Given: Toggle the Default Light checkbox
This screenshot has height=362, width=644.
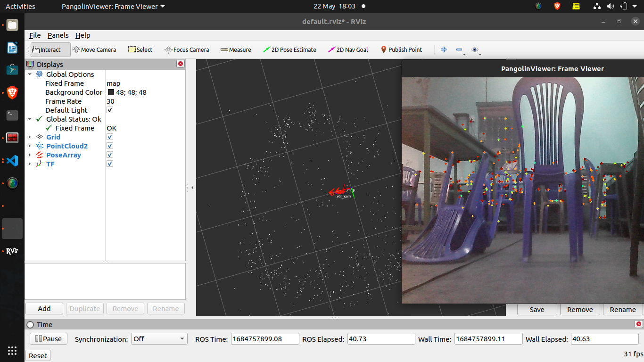Looking at the screenshot, I should tap(109, 110).
